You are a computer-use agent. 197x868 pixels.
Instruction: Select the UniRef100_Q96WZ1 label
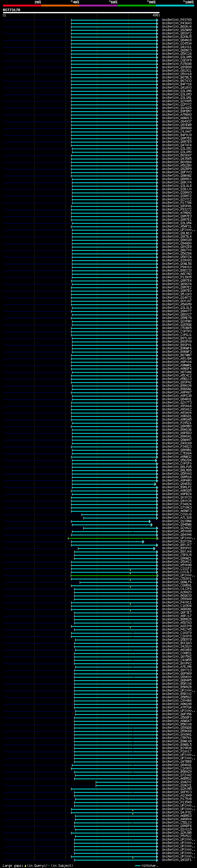tap(176, 559)
